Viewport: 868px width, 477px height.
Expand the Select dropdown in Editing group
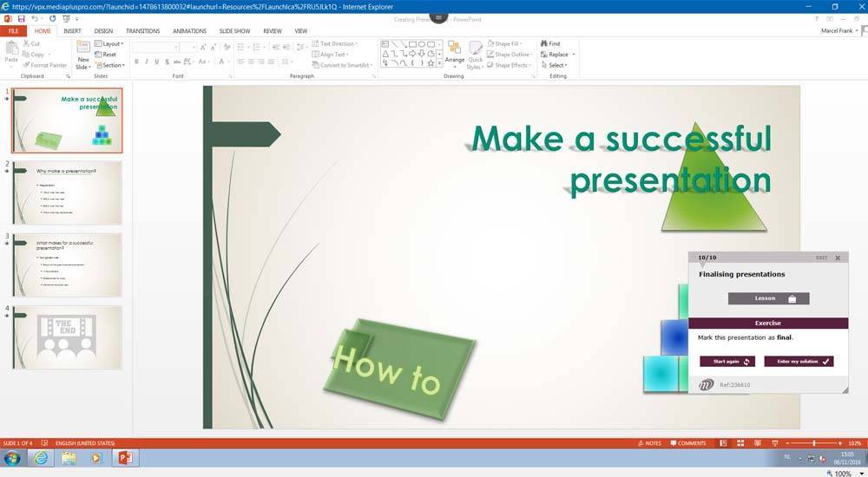tap(556, 65)
